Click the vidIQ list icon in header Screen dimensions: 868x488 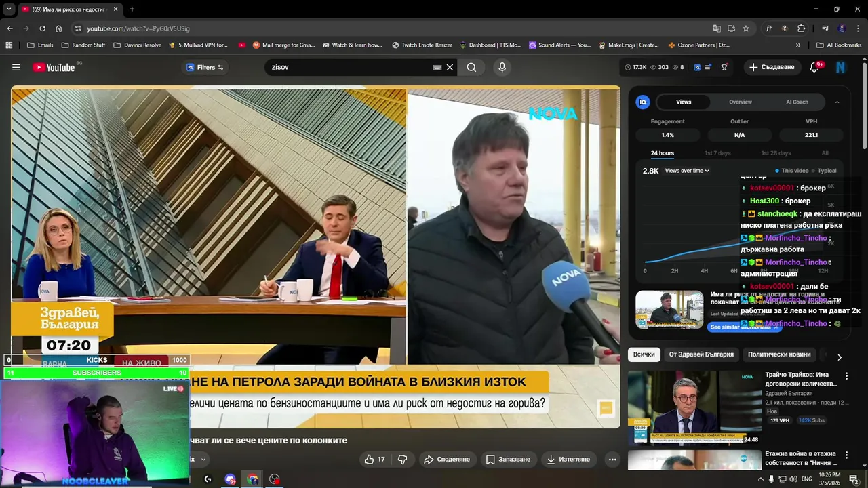709,67
